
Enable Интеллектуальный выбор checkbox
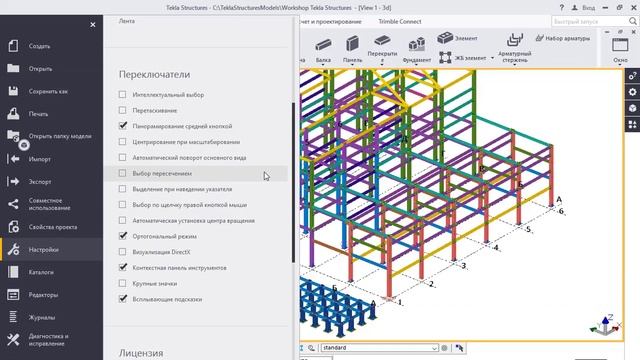tap(122, 94)
